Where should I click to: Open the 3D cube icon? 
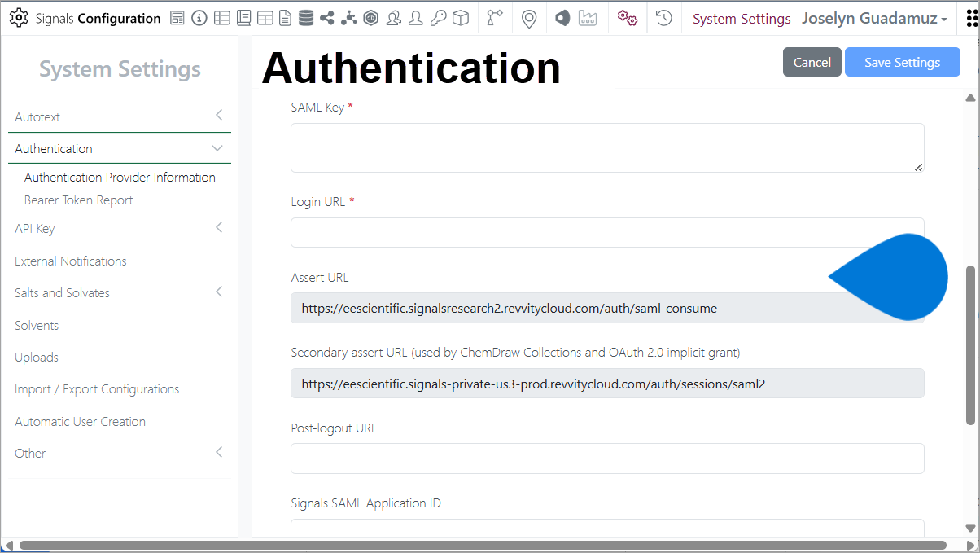point(461,18)
